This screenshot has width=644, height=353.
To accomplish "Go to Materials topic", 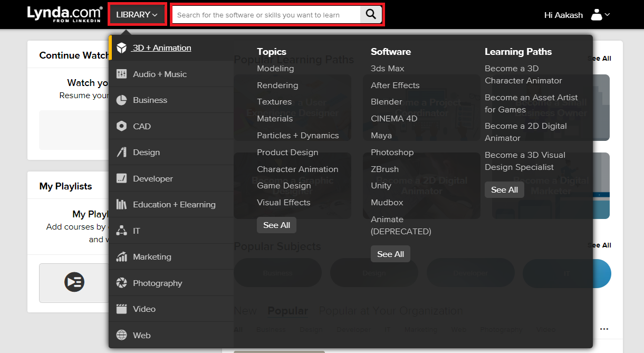I will tap(275, 119).
